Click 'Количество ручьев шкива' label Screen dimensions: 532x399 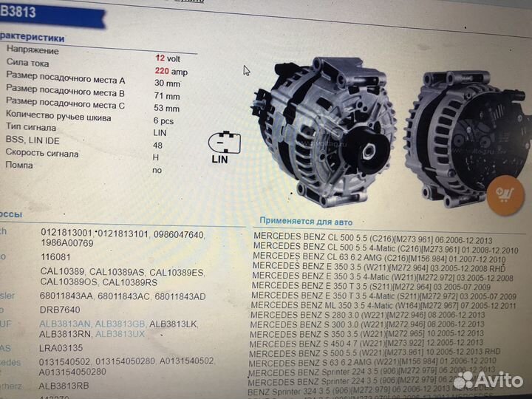[x=58, y=116]
